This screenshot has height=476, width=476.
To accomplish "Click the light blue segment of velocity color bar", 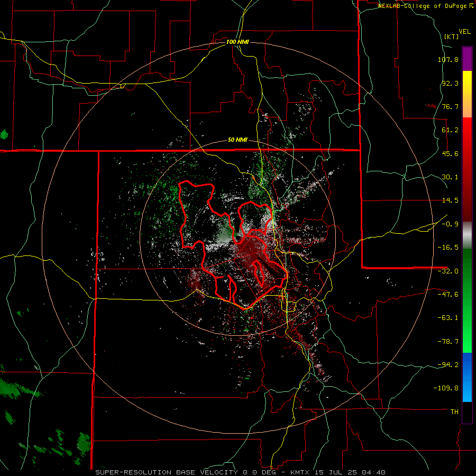I will (x=467, y=377).
